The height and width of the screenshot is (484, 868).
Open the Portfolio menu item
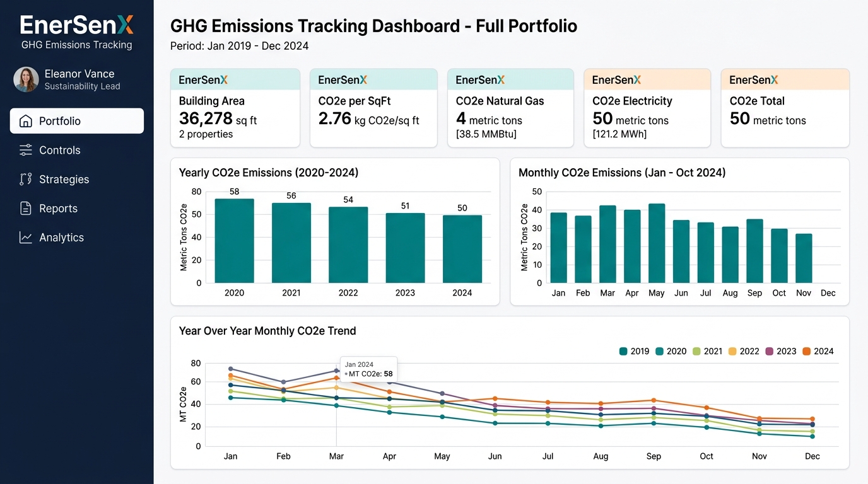tap(77, 121)
